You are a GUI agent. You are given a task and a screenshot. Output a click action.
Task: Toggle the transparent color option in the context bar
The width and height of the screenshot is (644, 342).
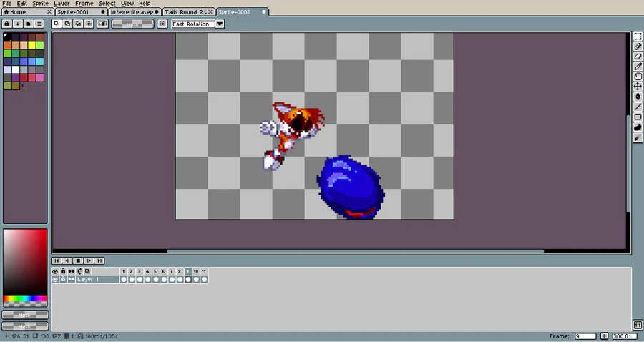102,24
